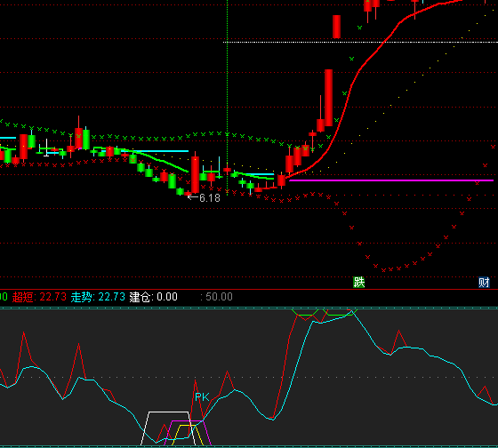
Task: Select the cyan 走势: 22.73 indicator label
Action: (x=98, y=297)
